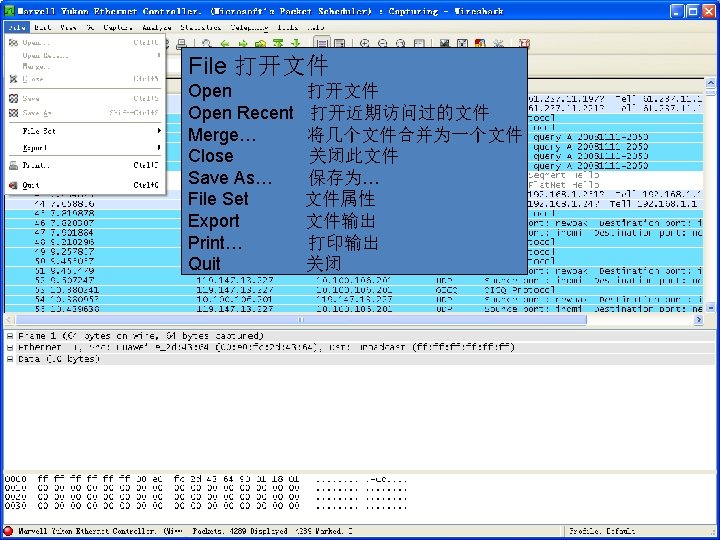Select Quit in the File menu

[x=85, y=185]
